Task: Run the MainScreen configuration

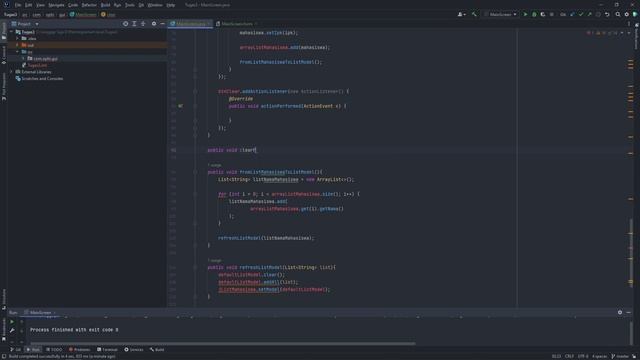Action: 525,14
